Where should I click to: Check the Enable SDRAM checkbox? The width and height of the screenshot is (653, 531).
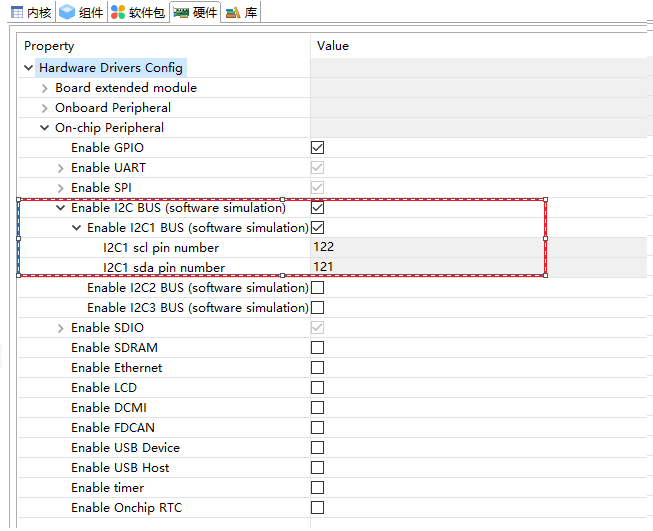(318, 348)
